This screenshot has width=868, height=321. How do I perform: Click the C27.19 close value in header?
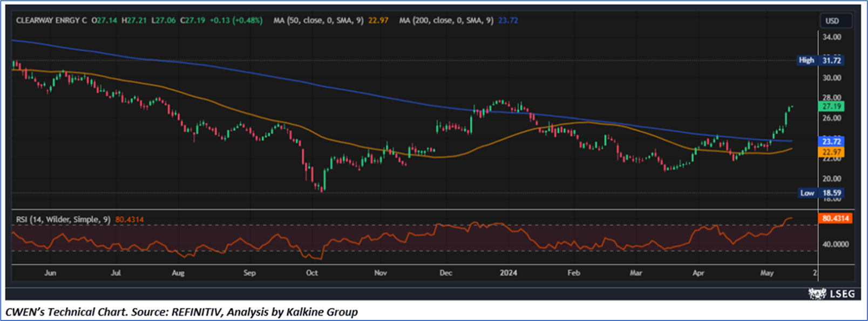click(x=193, y=21)
